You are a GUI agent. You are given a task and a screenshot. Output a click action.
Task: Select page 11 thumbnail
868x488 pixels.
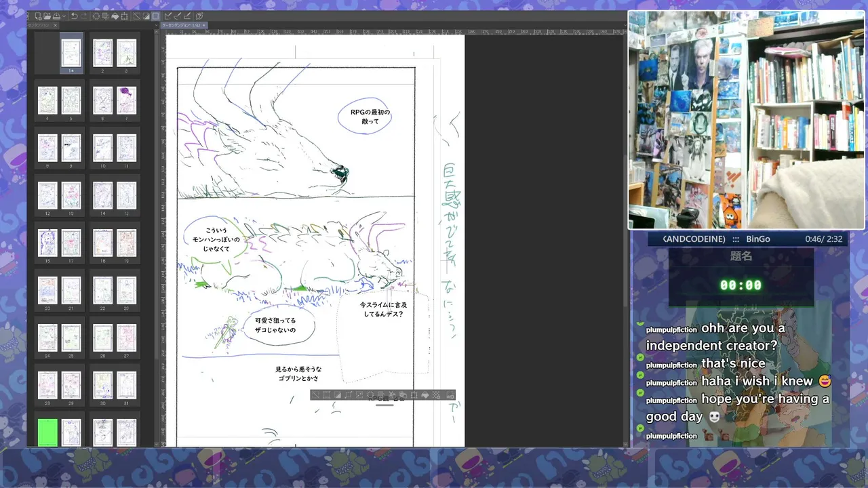tap(127, 147)
